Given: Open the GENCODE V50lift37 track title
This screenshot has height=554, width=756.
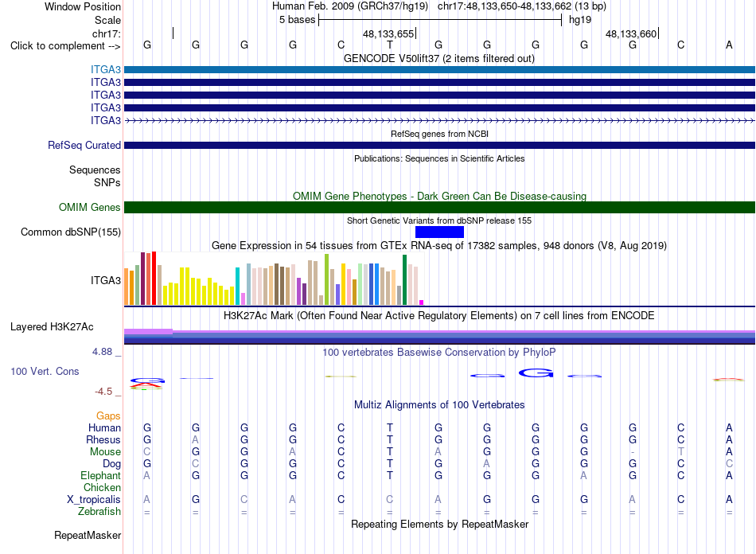Looking at the screenshot, I should point(438,58).
